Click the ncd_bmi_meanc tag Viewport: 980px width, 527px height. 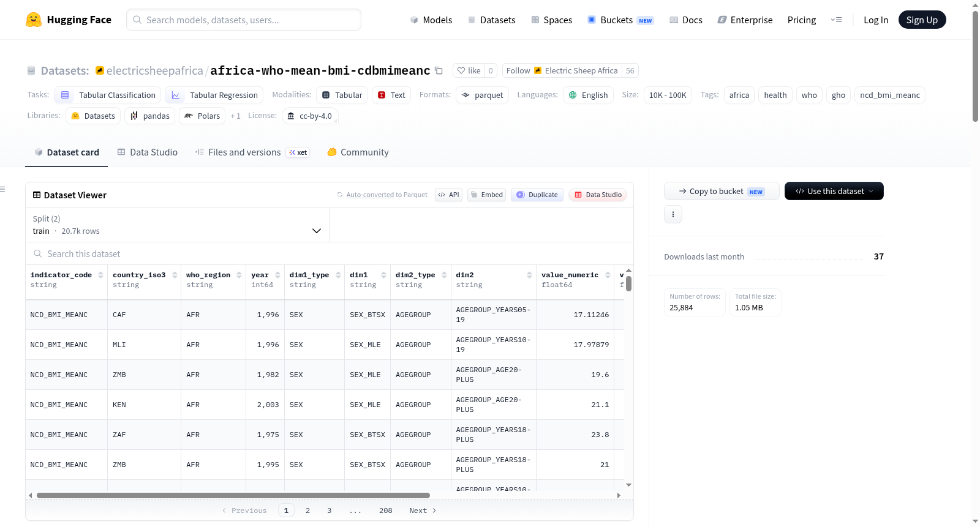889,95
